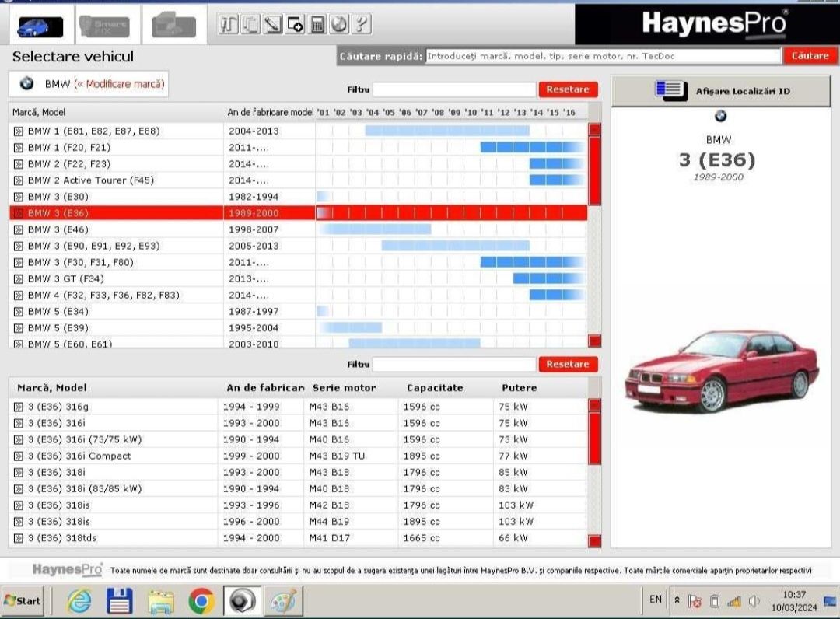Expand the BMW 2 (F22, F23) row
Screen dimensions: 840x619
(19, 164)
